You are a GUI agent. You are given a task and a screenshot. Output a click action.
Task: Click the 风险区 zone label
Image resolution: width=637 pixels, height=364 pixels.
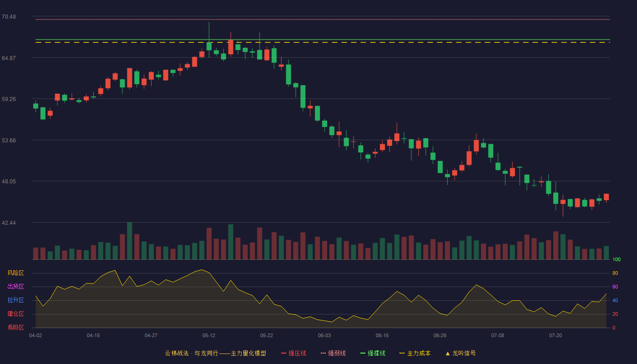[x=15, y=273]
